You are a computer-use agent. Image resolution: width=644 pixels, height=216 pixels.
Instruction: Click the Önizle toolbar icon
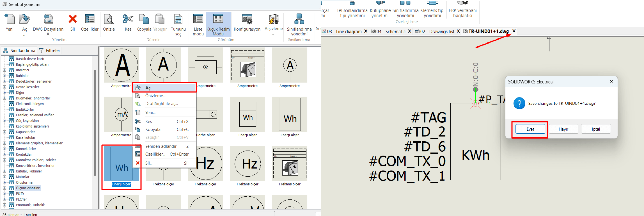[x=109, y=19]
